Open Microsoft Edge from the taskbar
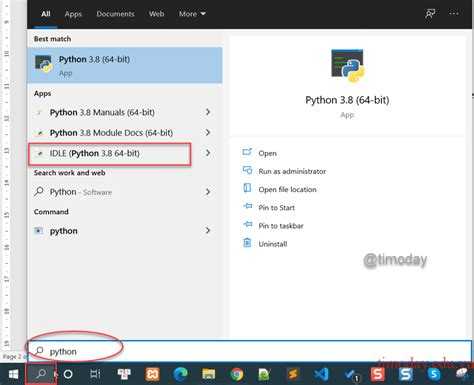 coord(180,374)
